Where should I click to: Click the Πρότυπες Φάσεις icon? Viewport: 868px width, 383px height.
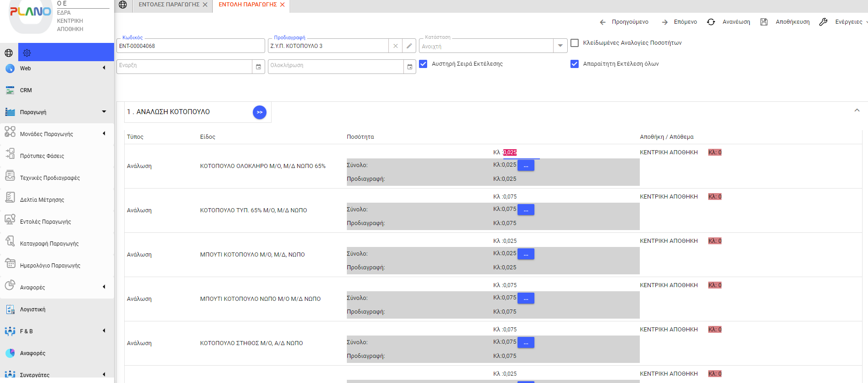coord(10,154)
